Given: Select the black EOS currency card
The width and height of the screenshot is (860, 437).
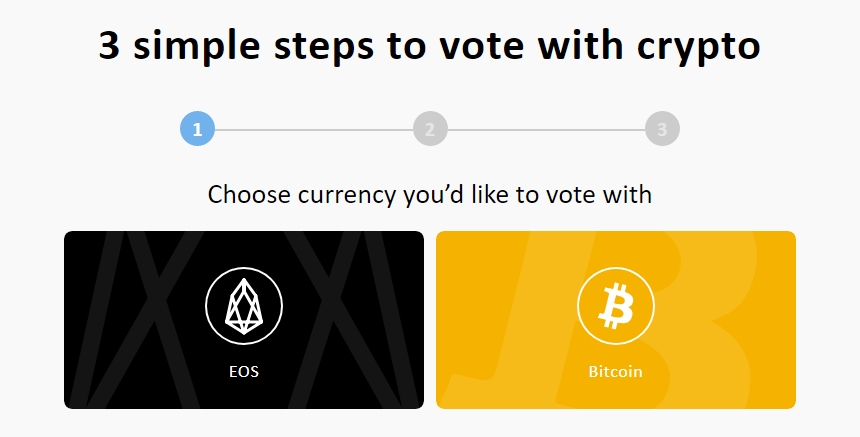Looking at the screenshot, I should [244, 320].
